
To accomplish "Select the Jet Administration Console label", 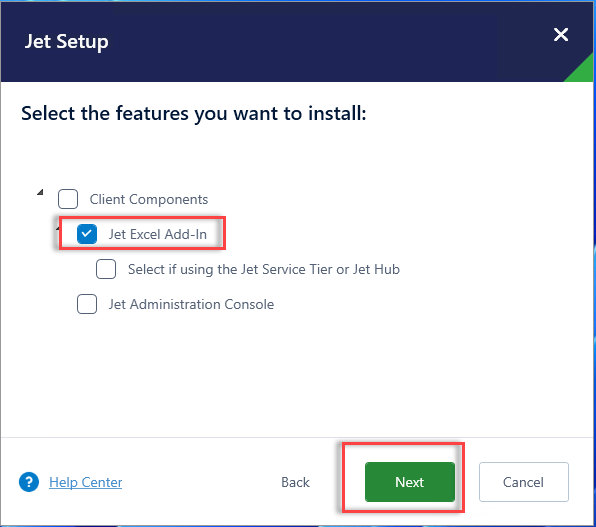I will 191,304.
